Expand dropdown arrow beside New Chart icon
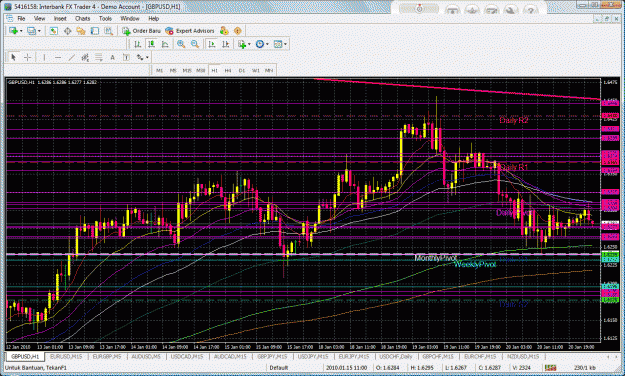This screenshot has width=625, height=376. (21, 31)
